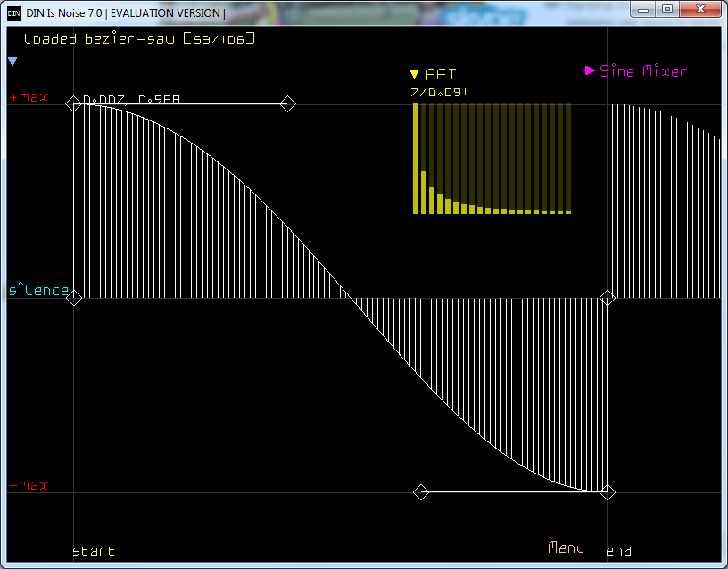This screenshot has width=728, height=569.
Task: Click the second FFT harmonic bar
Action: tap(424, 192)
